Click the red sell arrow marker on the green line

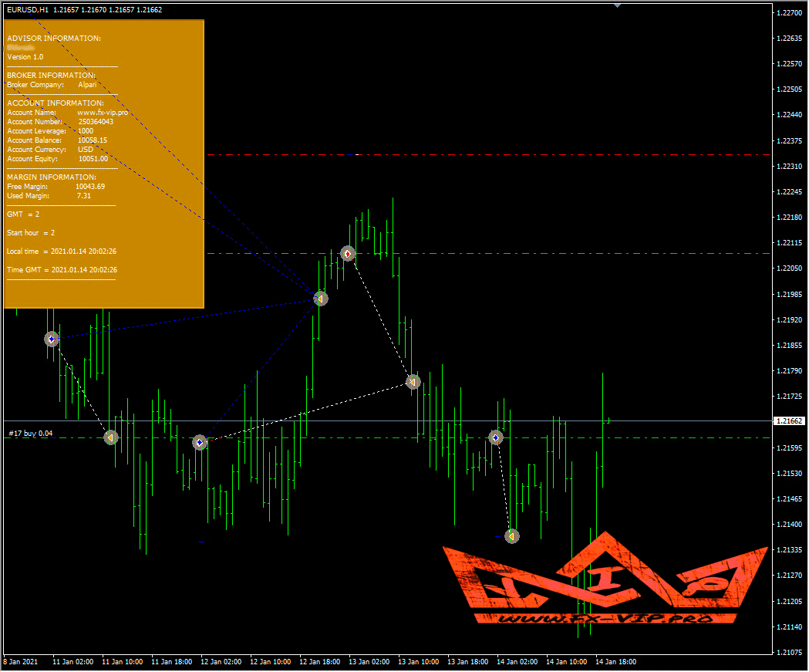click(x=348, y=253)
